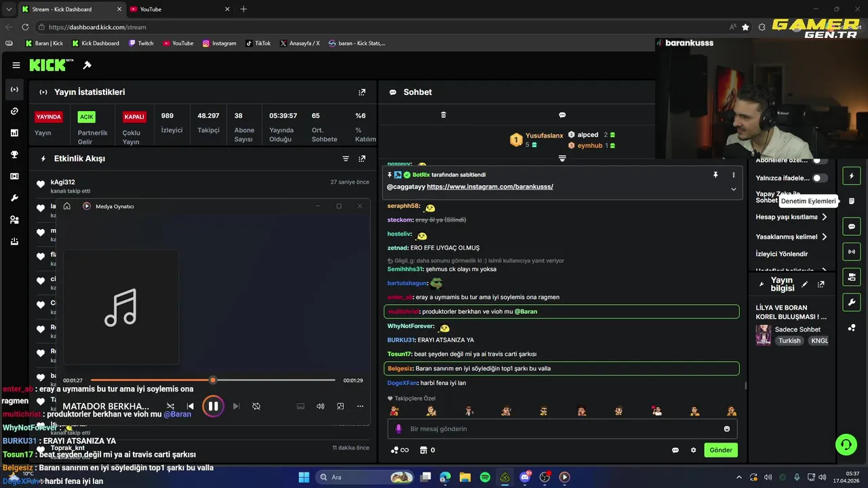Click the trash icon in Sohbet panel

click(x=443, y=115)
